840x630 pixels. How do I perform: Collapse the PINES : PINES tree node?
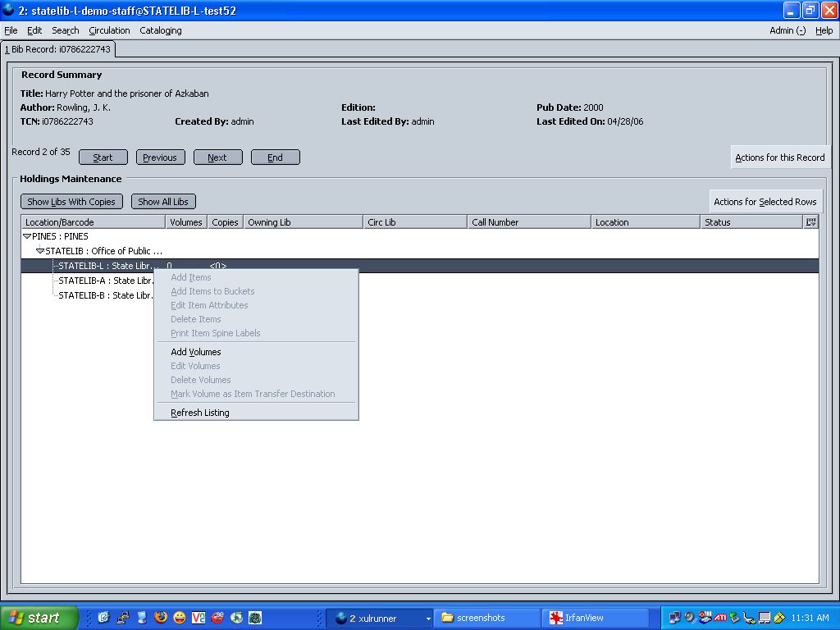click(27, 236)
